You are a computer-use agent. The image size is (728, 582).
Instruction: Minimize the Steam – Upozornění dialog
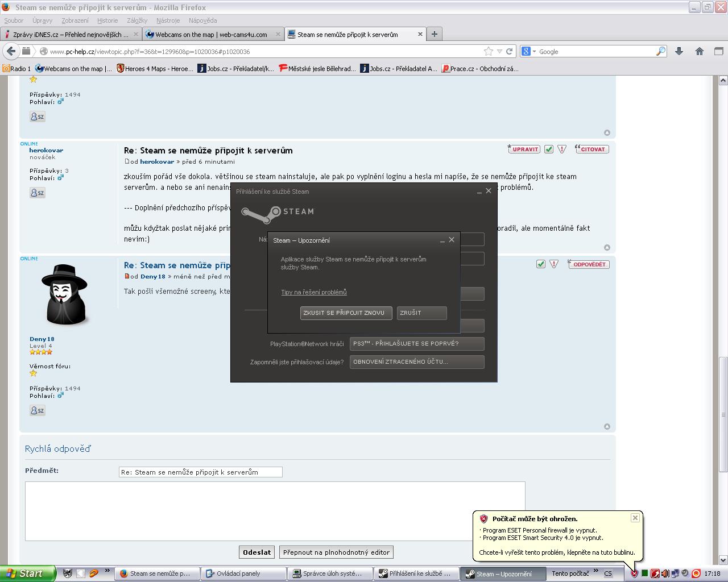click(442, 240)
